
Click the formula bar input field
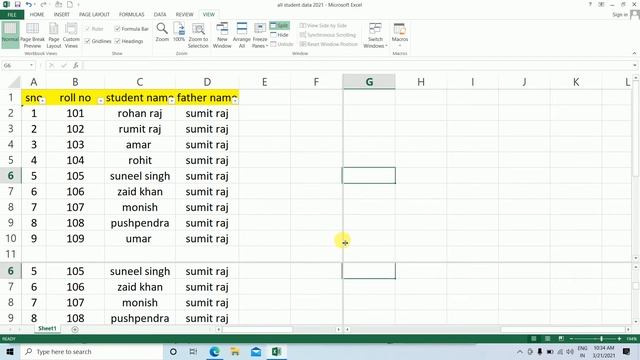pyautogui.click(x=358, y=65)
